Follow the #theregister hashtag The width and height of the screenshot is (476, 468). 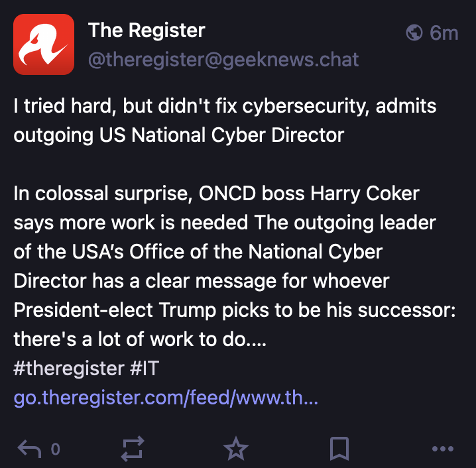tap(68, 369)
